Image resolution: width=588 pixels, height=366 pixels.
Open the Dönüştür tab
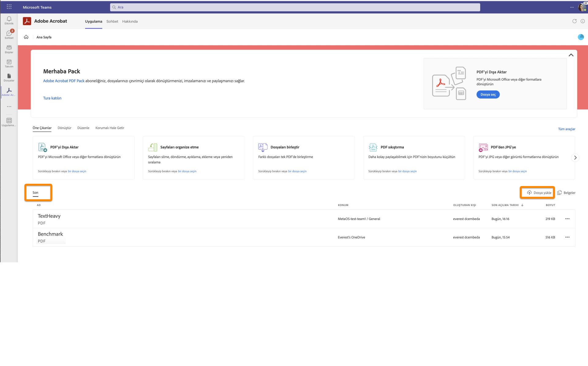click(65, 128)
